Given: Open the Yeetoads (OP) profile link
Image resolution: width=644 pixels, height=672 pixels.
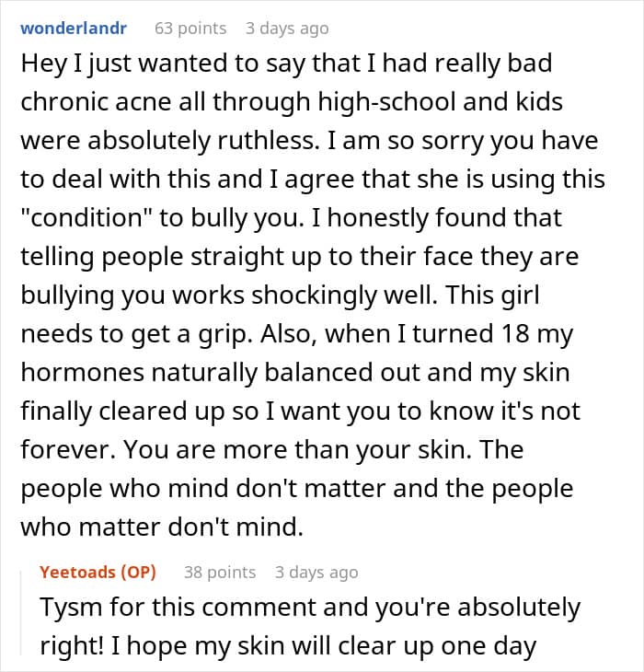Looking at the screenshot, I should (x=98, y=573).
